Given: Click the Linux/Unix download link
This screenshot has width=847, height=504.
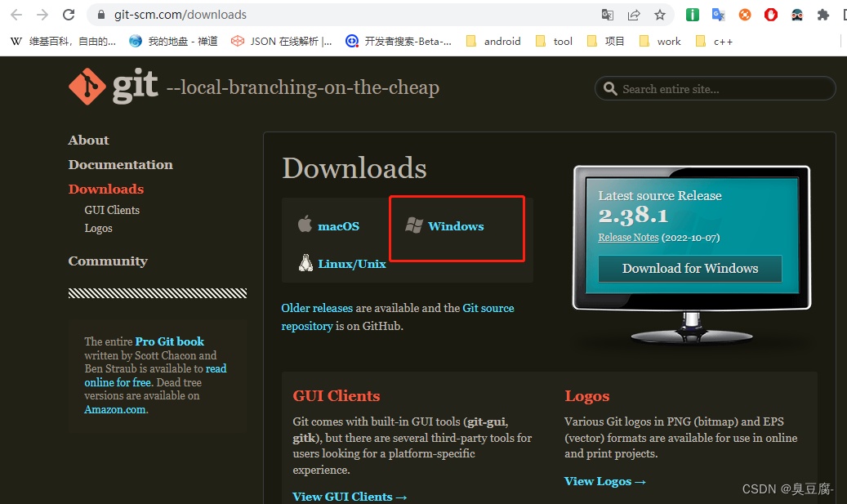Looking at the screenshot, I should (352, 264).
